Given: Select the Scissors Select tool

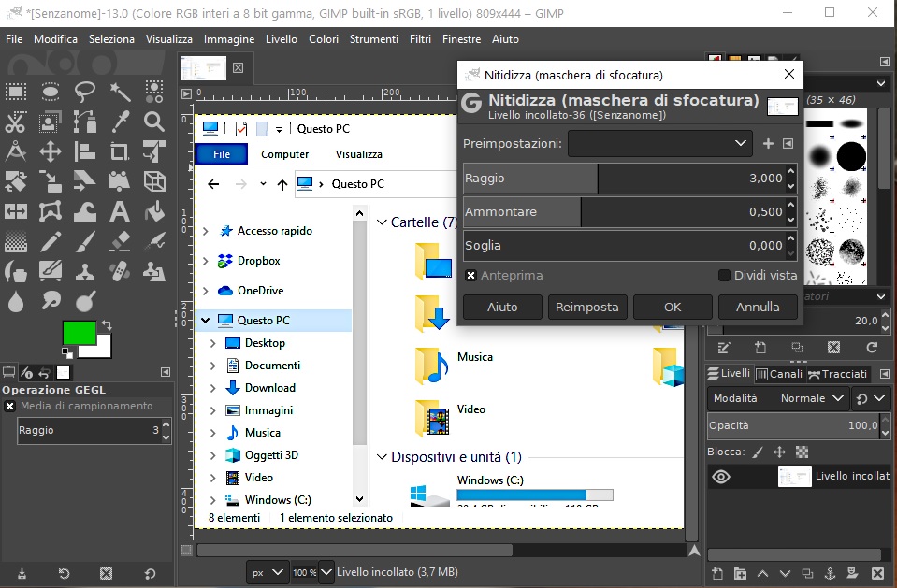Looking at the screenshot, I should pos(16,122).
